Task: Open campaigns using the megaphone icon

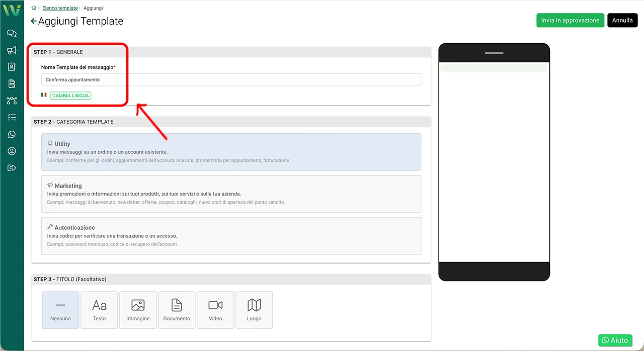Action: pos(12,50)
